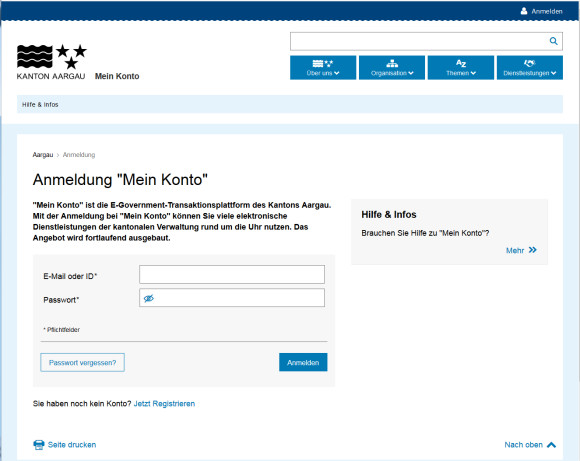Viewport: 580px width, 461px height.
Task: Click the Nach oben link
Action: (523, 445)
